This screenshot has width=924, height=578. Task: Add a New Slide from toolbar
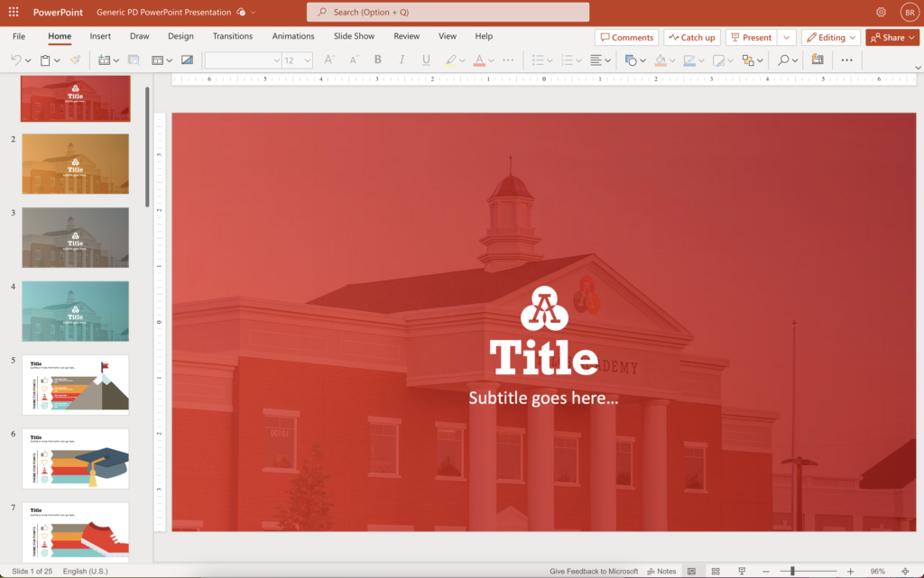click(105, 60)
